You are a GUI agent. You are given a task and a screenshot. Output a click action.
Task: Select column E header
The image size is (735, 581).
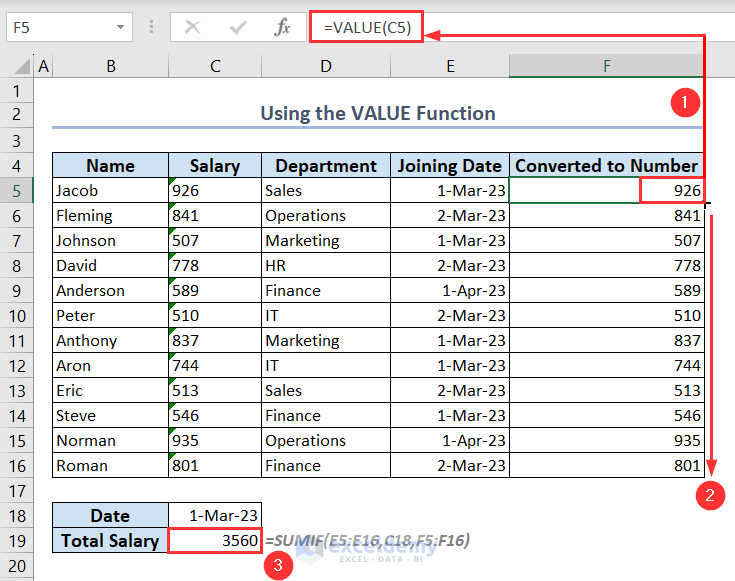click(450, 66)
